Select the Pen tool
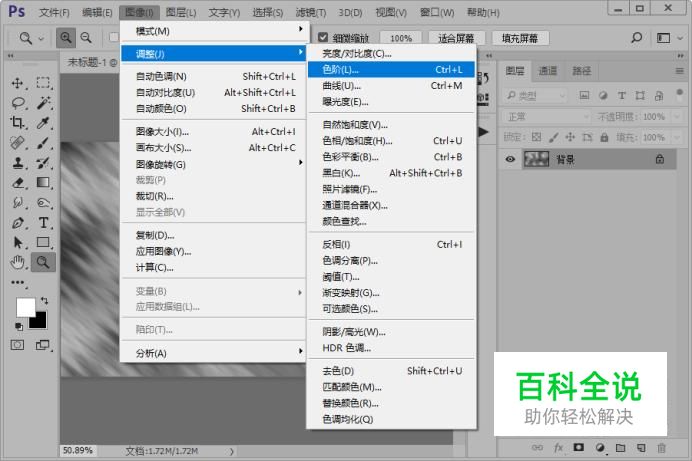 [18, 223]
